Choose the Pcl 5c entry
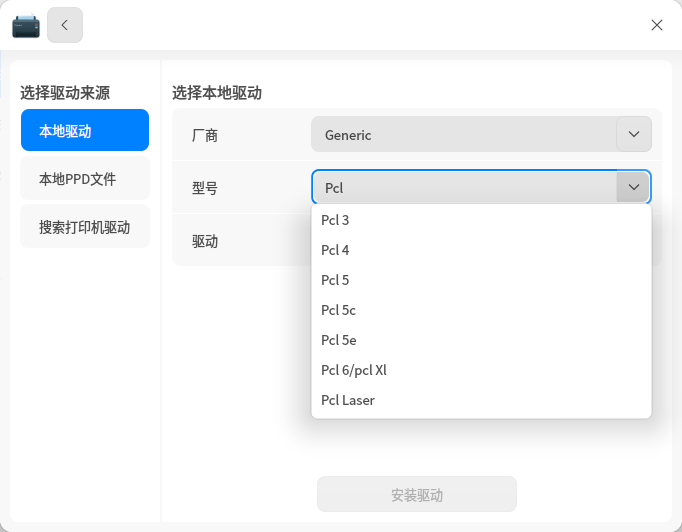The width and height of the screenshot is (682, 532). 339,310
